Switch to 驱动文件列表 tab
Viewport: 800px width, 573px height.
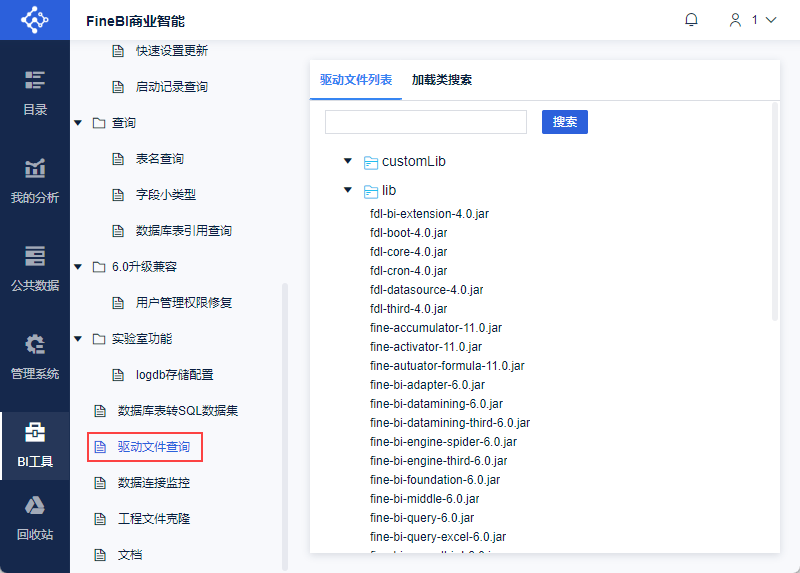click(356, 80)
